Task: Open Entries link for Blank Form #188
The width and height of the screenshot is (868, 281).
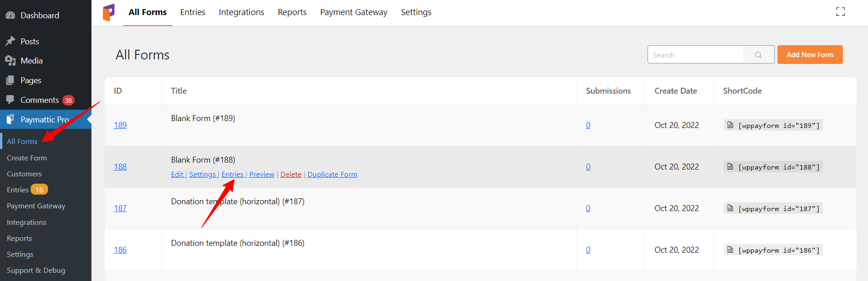Action: click(233, 175)
